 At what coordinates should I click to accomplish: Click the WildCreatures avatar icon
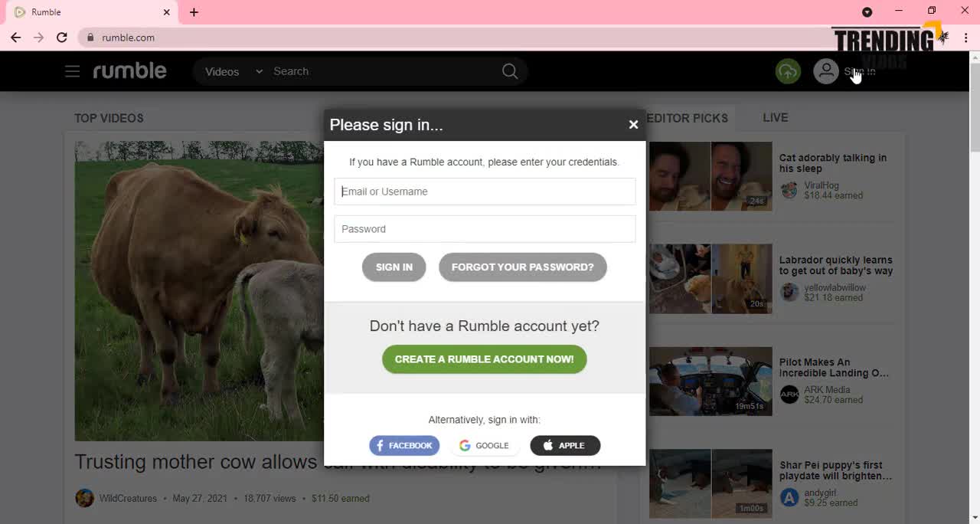pos(84,498)
